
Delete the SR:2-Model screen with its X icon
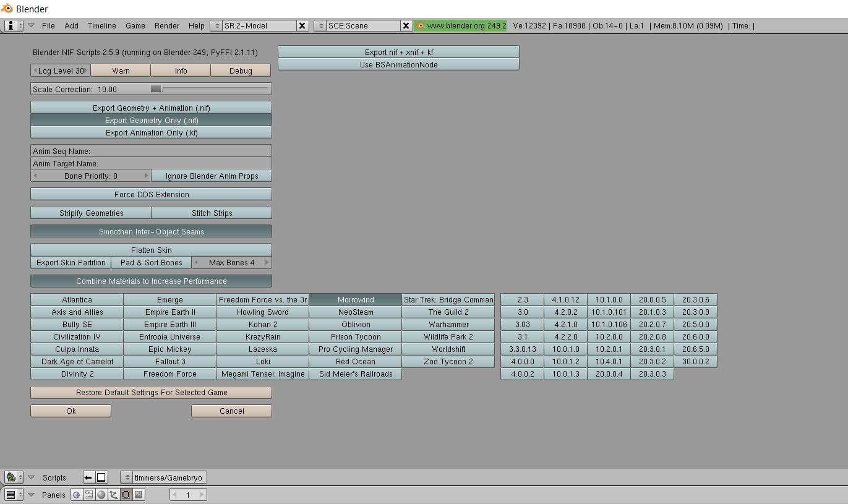pyautogui.click(x=302, y=26)
